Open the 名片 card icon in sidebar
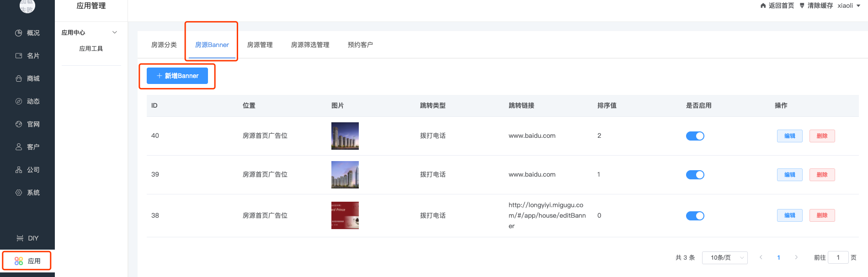 click(19, 56)
